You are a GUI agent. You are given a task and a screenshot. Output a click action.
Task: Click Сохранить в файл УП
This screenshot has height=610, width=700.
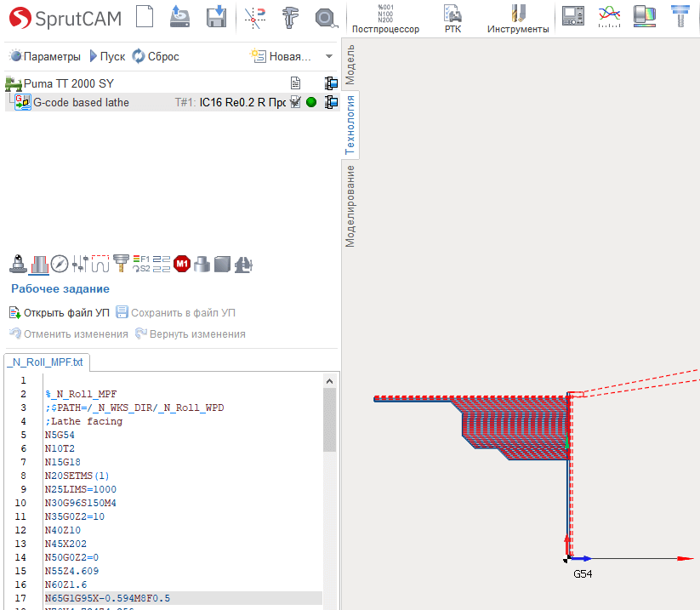[x=175, y=312]
